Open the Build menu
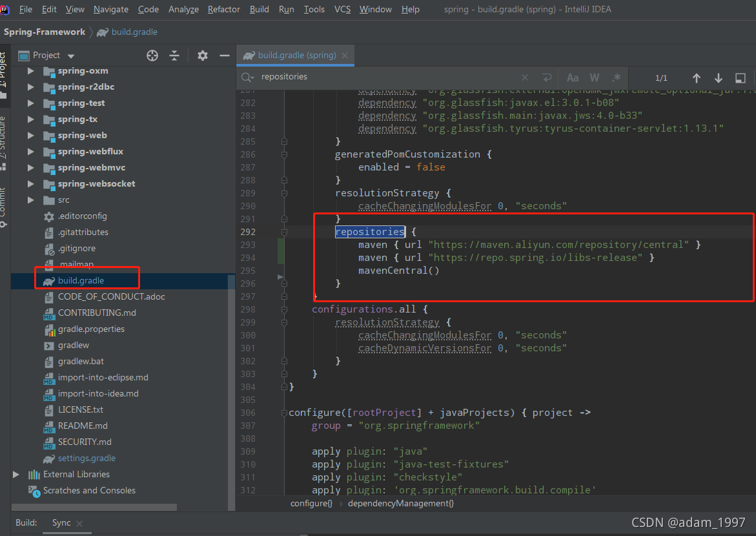Screen dimensions: 756x536 [x=260, y=9]
